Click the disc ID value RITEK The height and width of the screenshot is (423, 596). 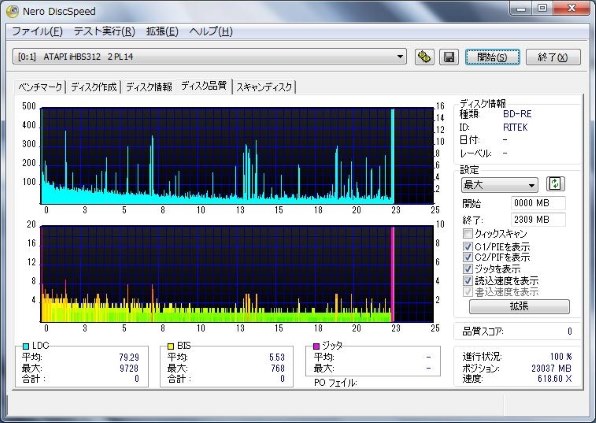[x=515, y=127]
